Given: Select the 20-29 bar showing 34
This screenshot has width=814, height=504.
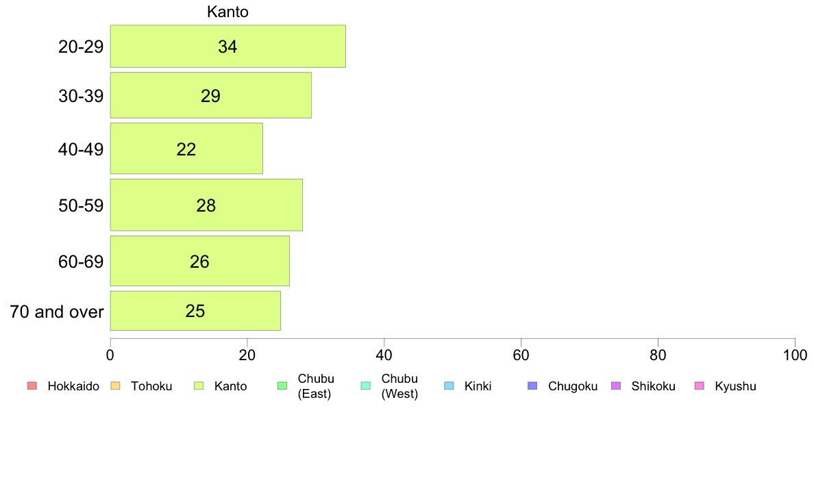Looking at the screenshot, I should 228,46.
